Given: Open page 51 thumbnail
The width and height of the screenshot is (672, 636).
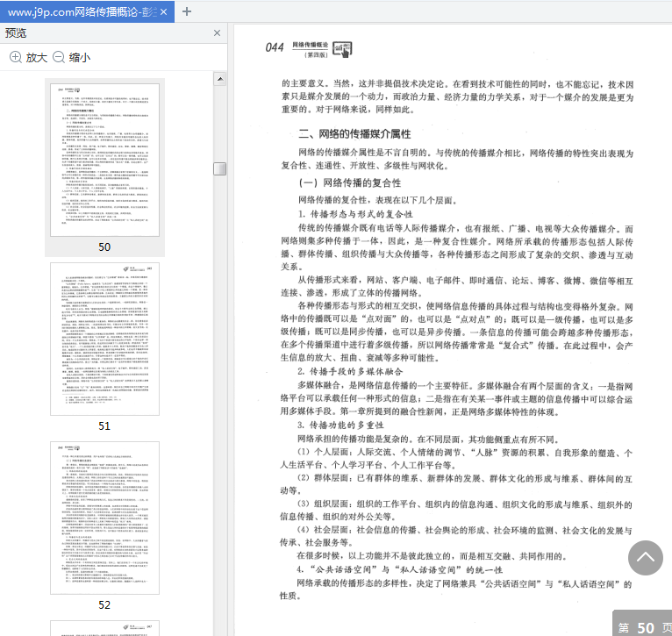Looking at the screenshot, I should 104,339.
